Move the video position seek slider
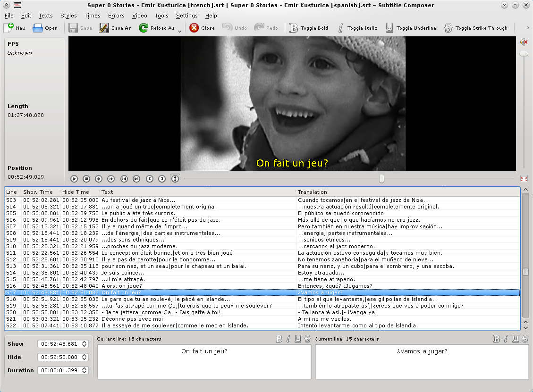The width and height of the screenshot is (533, 392). (x=381, y=179)
